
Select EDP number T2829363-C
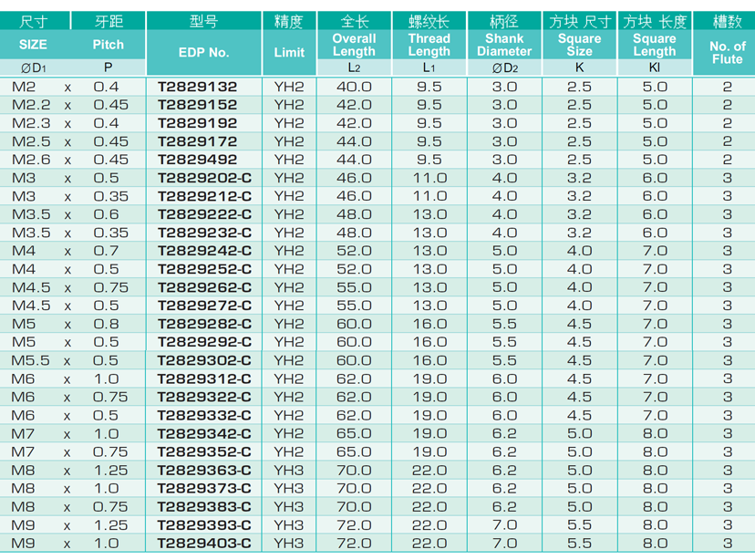(x=204, y=470)
